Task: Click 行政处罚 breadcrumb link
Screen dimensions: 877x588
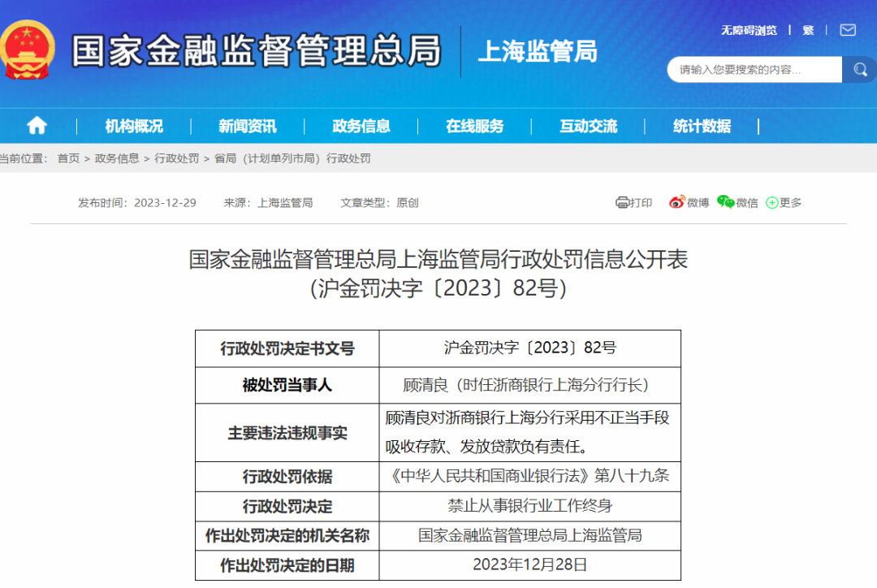Action: point(176,158)
